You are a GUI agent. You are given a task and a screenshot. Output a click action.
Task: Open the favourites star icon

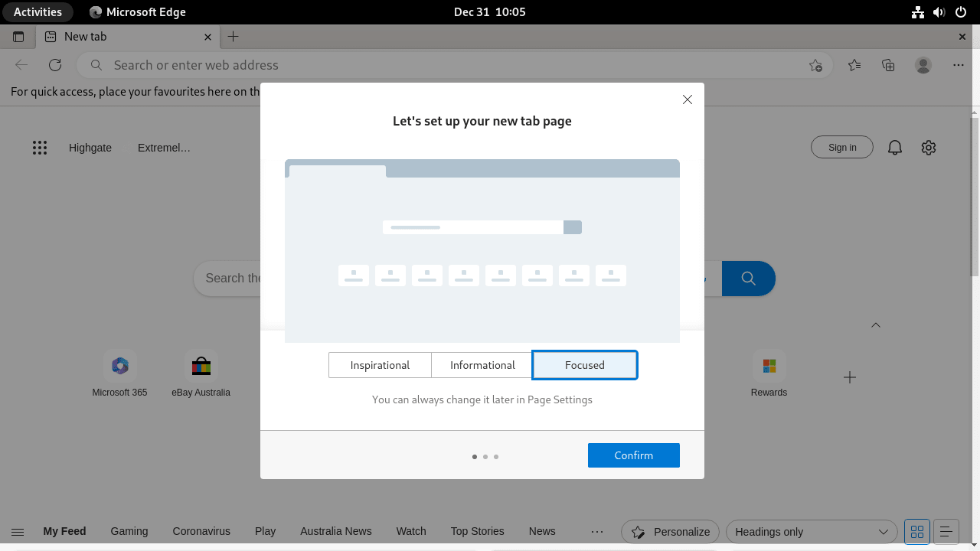[x=854, y=65]
